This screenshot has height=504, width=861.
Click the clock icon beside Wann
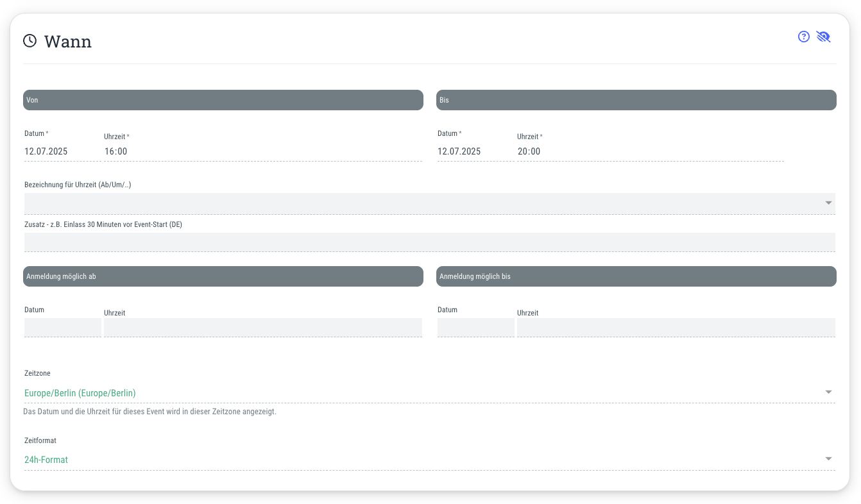click(30, 41)
